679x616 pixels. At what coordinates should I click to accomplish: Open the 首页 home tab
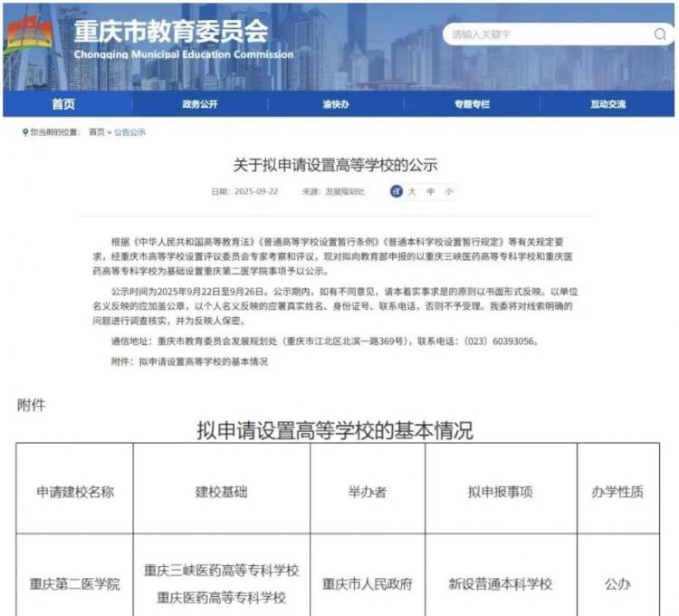pyautogui.click(x=63, y=104)
